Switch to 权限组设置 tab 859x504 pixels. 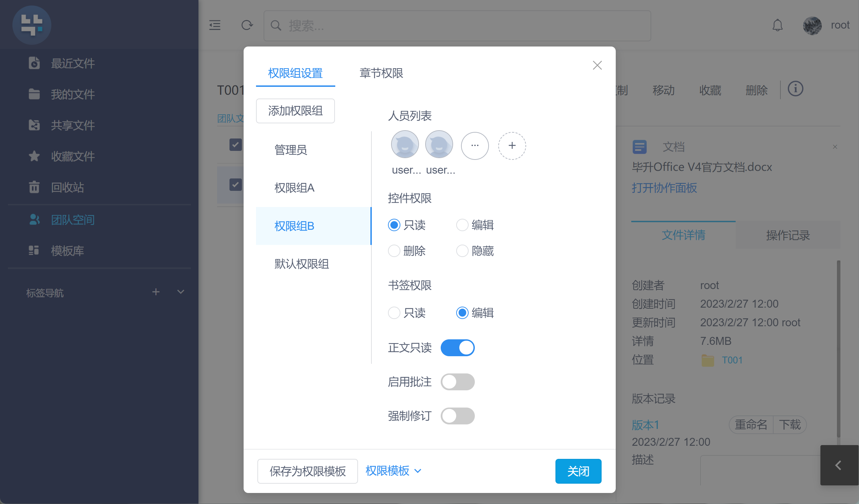tap(295, 73)
